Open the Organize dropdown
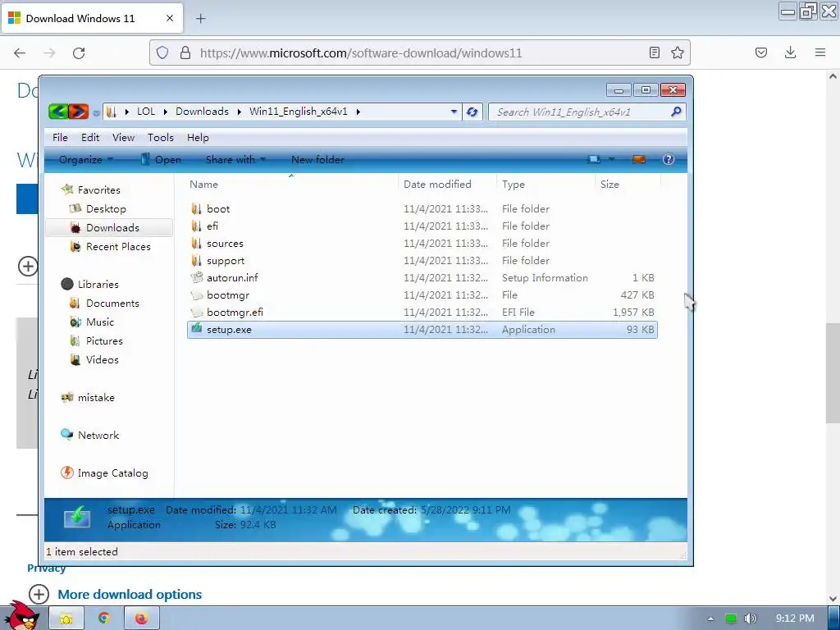 (85, 160)
